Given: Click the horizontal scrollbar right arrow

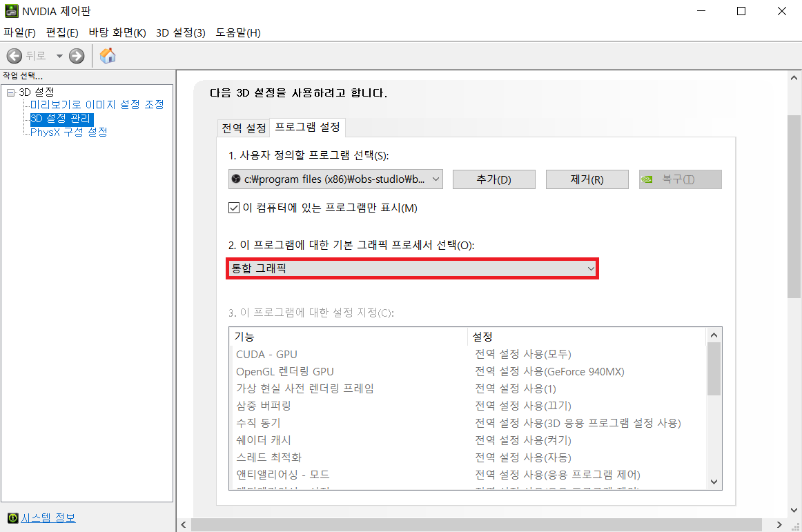Looking at the screenshot, I should [x=779, y=525].
